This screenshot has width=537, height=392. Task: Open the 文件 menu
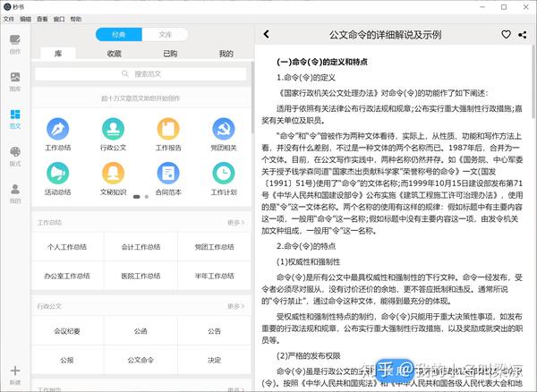click(9, 19)
